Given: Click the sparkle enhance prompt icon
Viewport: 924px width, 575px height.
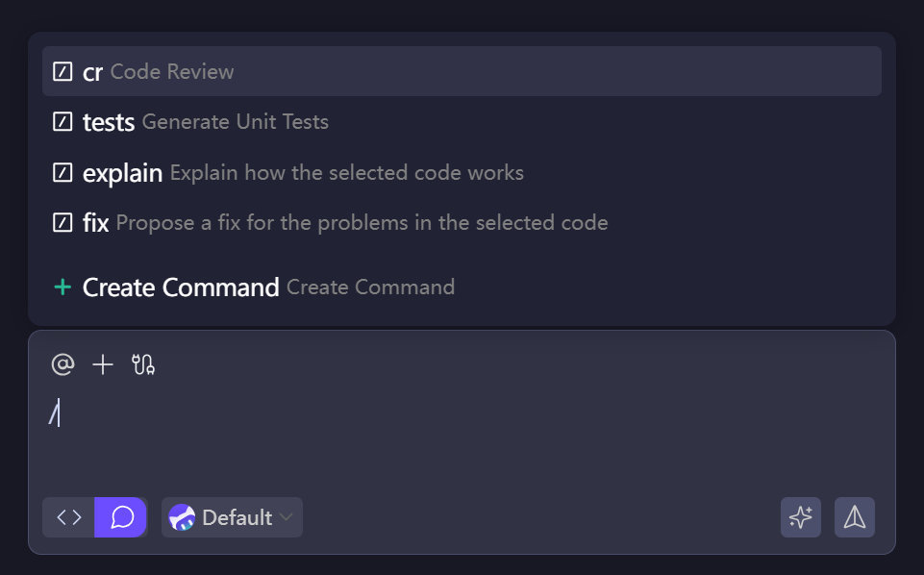Looking at the screenshot, I should tap(801, 517).
